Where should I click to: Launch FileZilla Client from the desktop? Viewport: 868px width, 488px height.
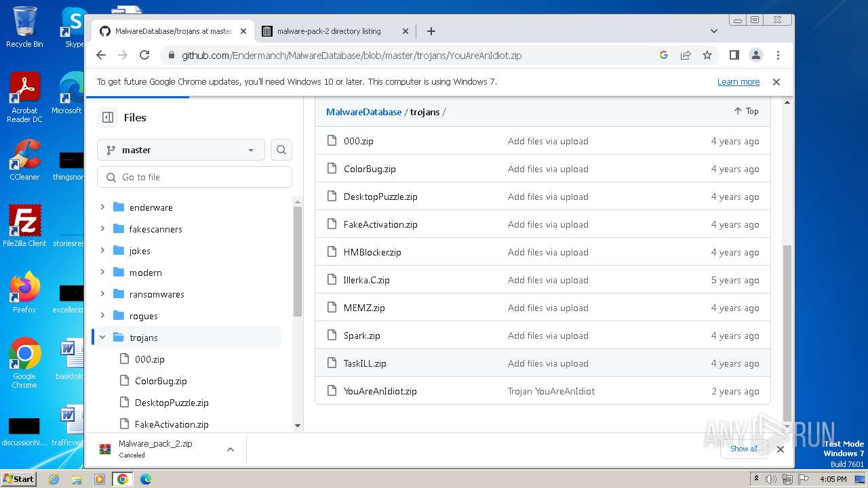pyautogui.click(x=24, y=226)
